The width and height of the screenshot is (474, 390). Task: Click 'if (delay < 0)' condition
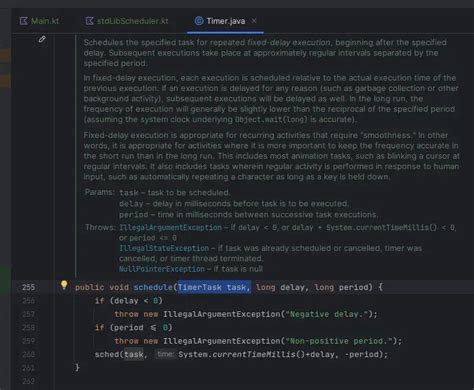(129, 301)
